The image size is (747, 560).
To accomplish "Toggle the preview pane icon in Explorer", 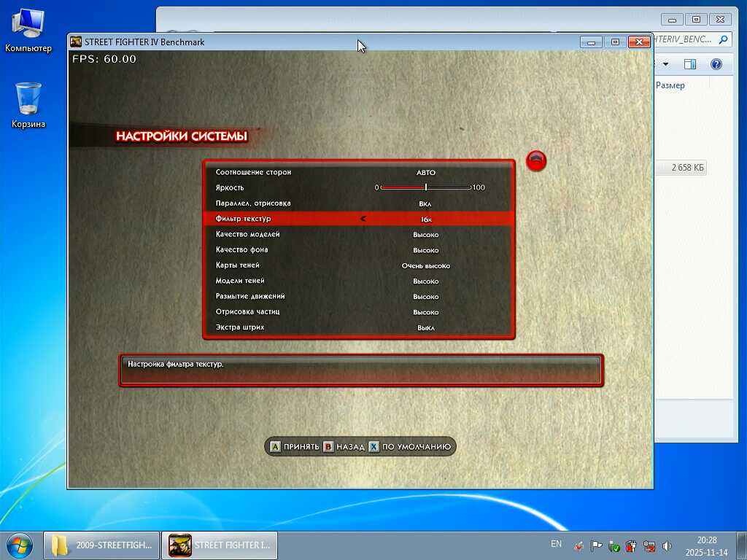I will tap(690, 64).
